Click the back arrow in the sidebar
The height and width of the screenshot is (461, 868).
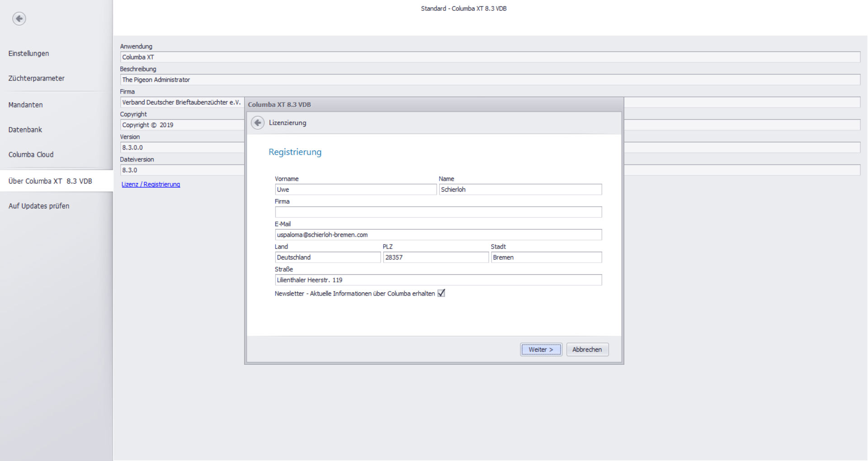[x=19, y=19]
